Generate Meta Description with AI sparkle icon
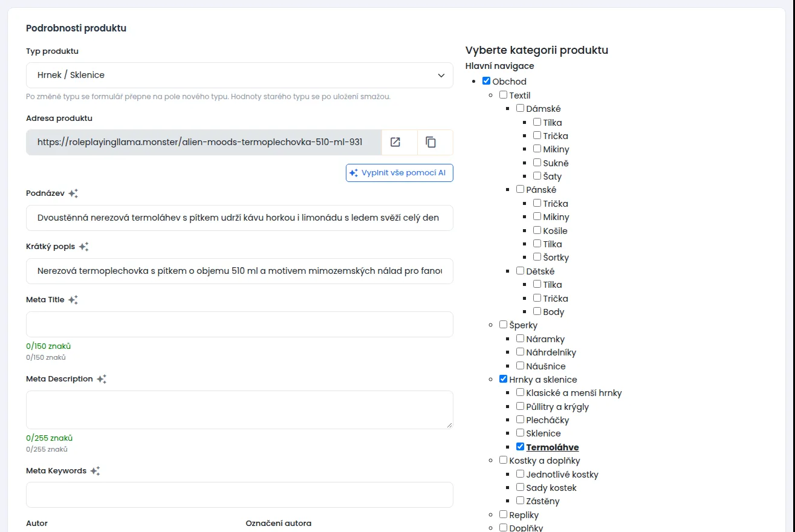 point(102,379)
